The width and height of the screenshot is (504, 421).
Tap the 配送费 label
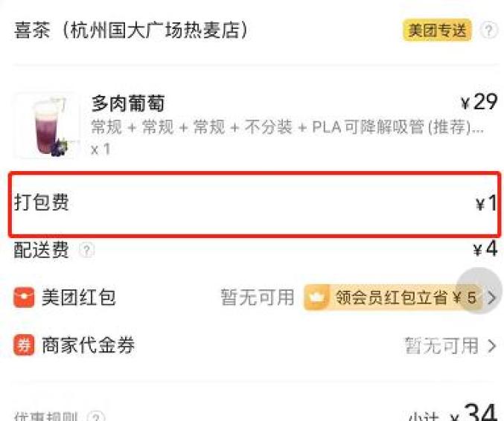click(41, 249)
